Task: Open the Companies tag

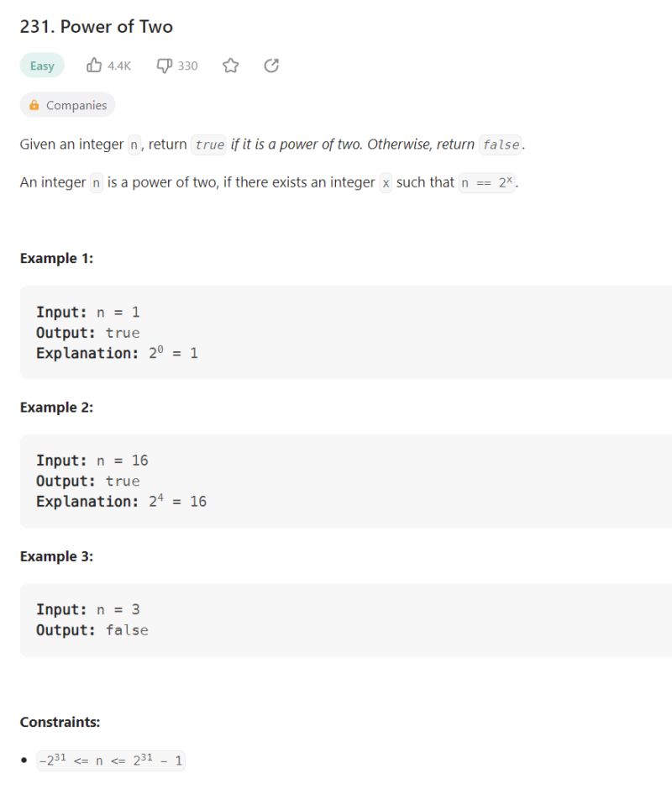Action: pyautogui.click(x=68, y=105)
